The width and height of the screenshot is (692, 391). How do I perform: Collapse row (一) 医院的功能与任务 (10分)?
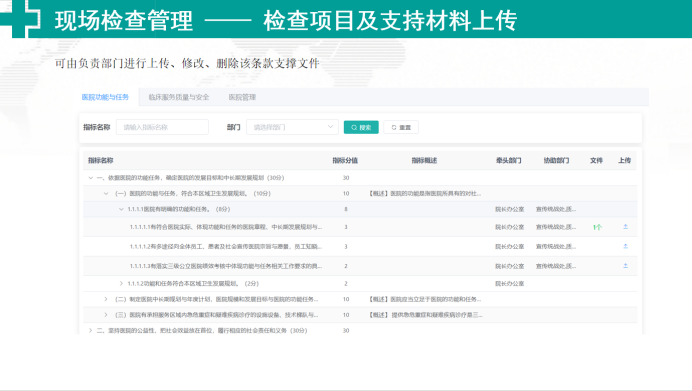[x=106, y=193]
